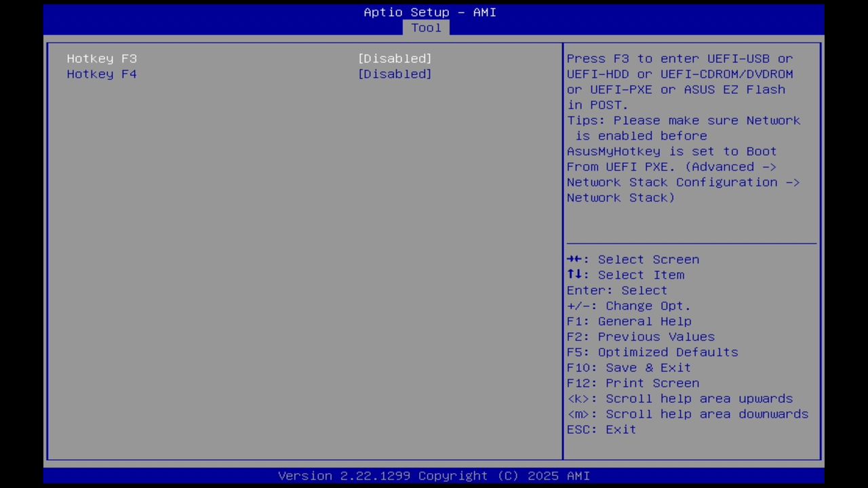Click F10: Save & Exit

[629, 367]
